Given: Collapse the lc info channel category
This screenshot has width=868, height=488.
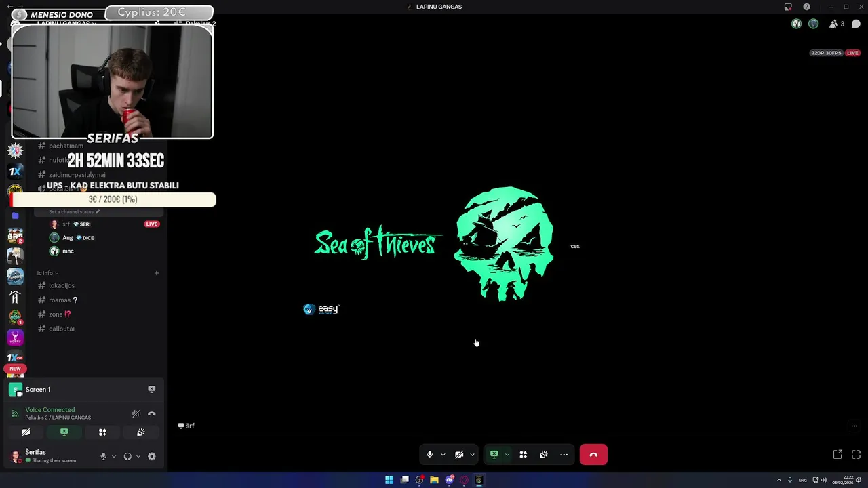Looking at the screenshot, I should 47,273.
